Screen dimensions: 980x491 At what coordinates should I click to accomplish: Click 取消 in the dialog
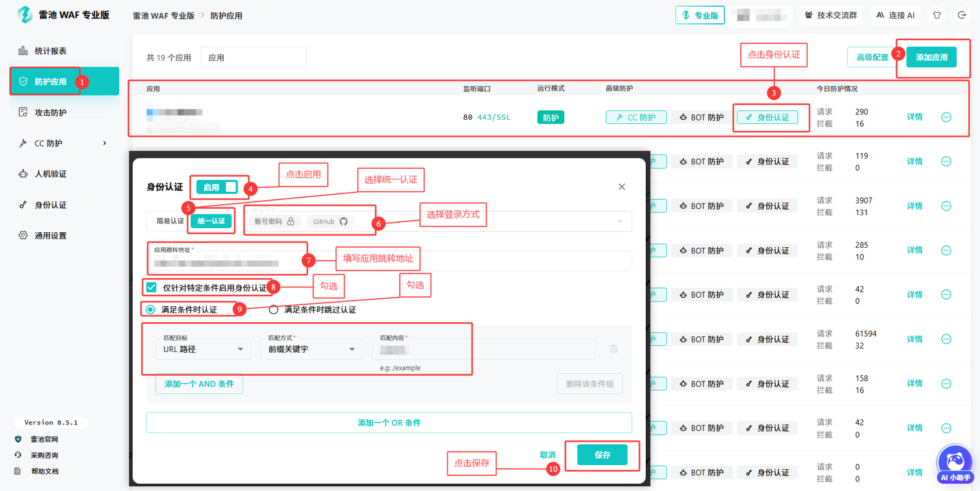(x=548, y=455)
